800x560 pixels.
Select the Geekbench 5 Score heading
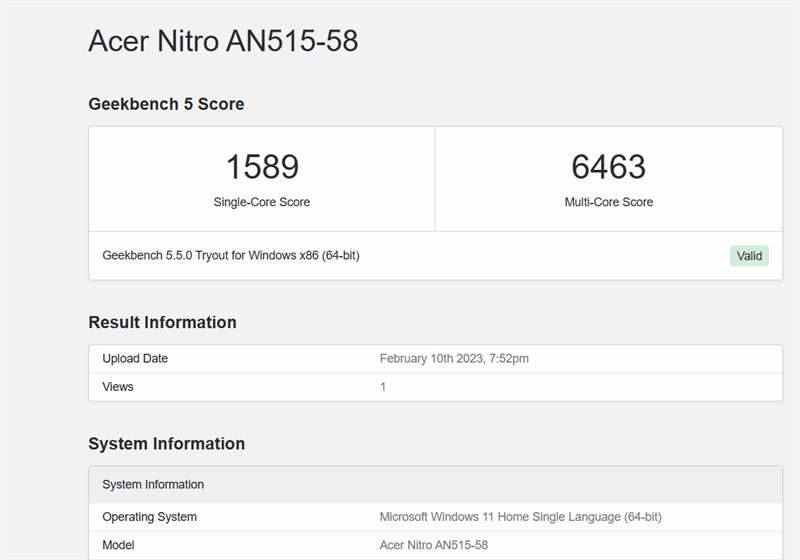(166, 104)
